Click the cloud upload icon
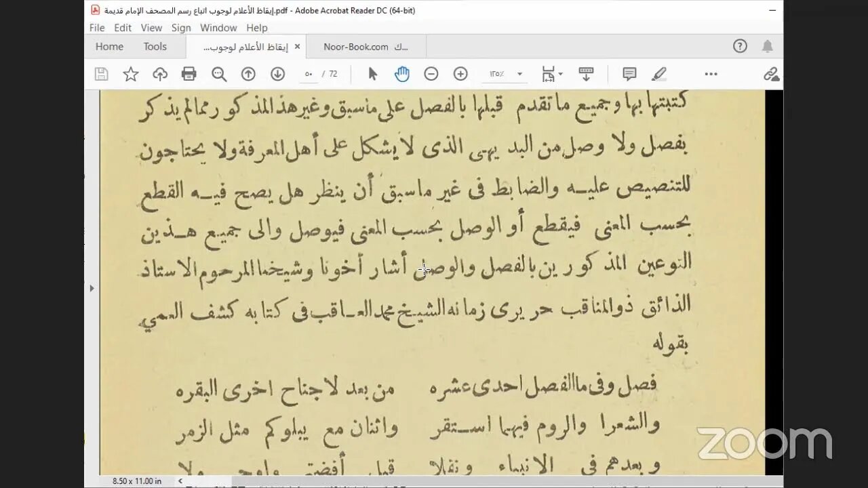The width and height of the screenshot is (868, 488). click(x=160, y=74)
